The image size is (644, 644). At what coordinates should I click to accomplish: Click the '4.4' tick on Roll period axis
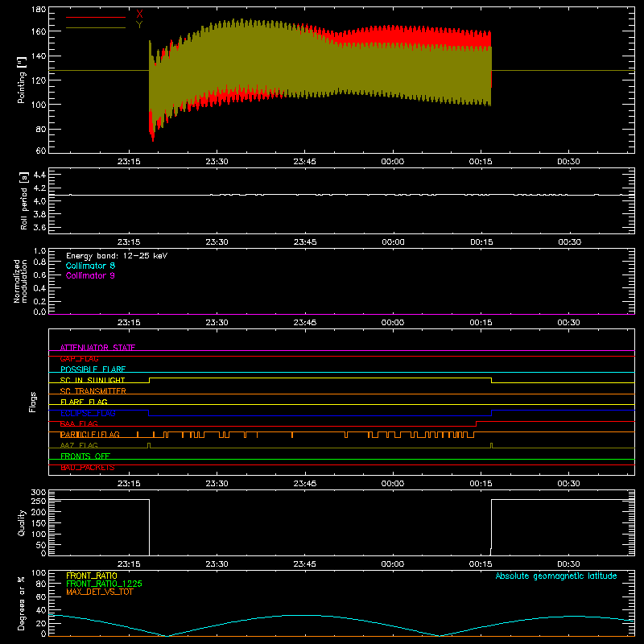coord(39,175)
